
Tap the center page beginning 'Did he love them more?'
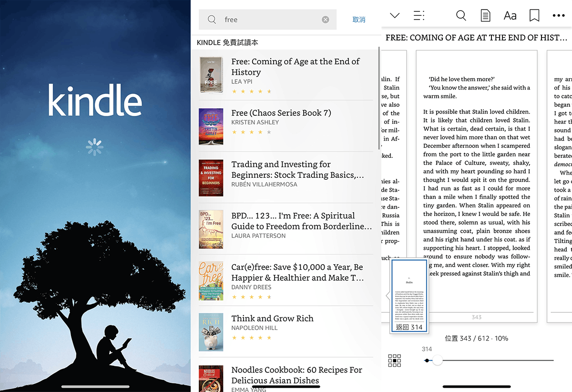click(477, 186)
